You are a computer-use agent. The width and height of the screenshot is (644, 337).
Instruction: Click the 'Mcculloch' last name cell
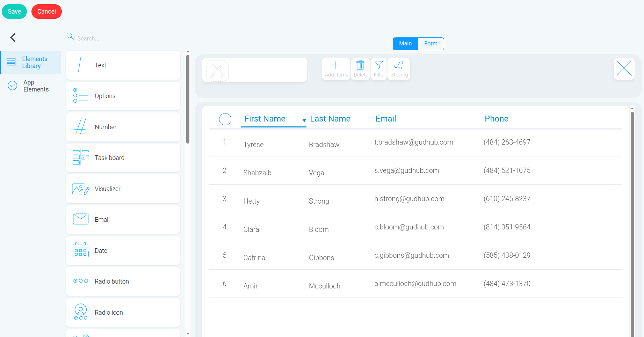[x=325, y=286]
